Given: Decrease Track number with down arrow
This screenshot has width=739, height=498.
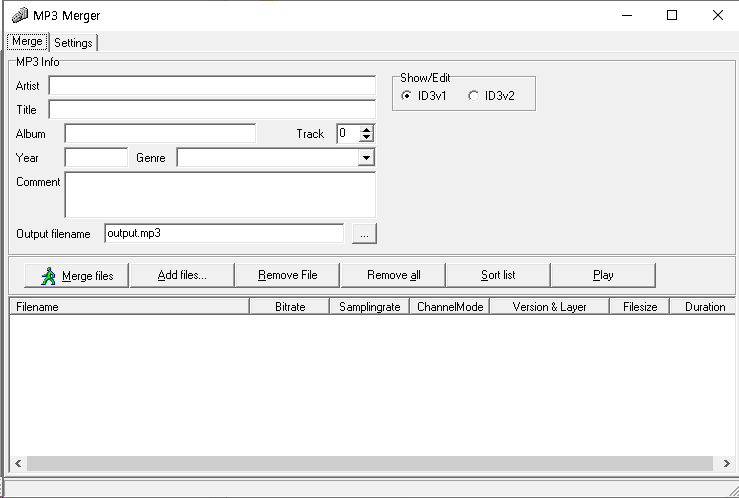Looking at the screenshot, I should [x=366, y=138].
